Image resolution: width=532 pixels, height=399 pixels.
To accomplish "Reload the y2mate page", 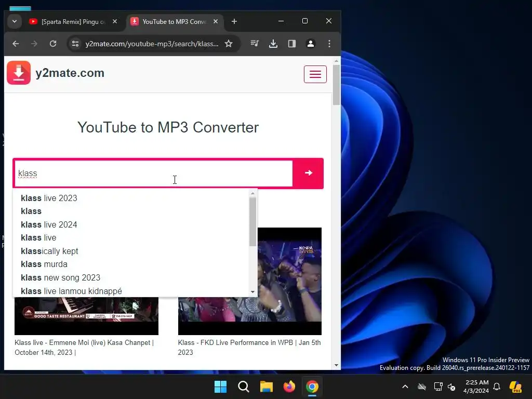I will 53,44.
